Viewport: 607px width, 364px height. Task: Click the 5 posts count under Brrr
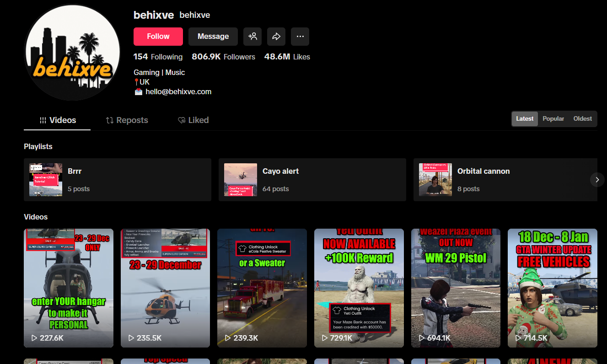(x=79, y=189)
